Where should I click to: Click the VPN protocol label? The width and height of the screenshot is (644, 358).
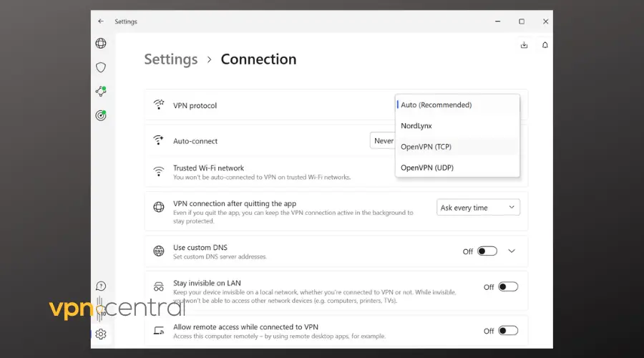(x=195, y=106)
